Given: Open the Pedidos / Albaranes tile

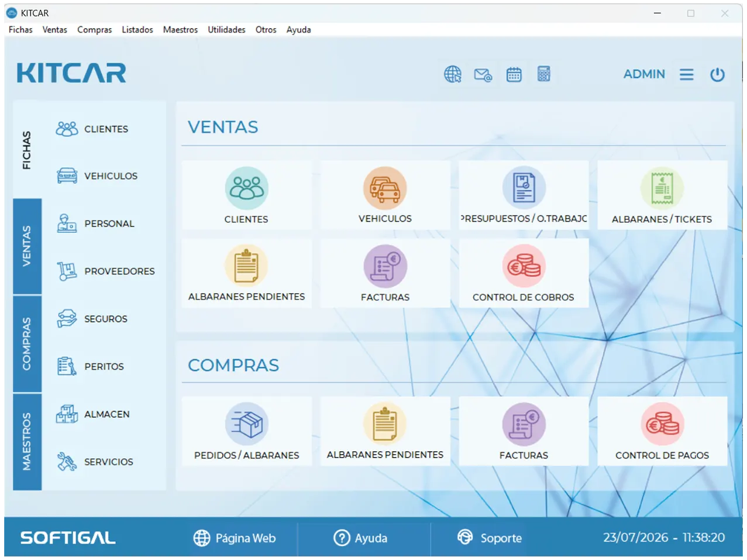Looking at the screenshot, I should pyautogui.click(x=246, y=431).
